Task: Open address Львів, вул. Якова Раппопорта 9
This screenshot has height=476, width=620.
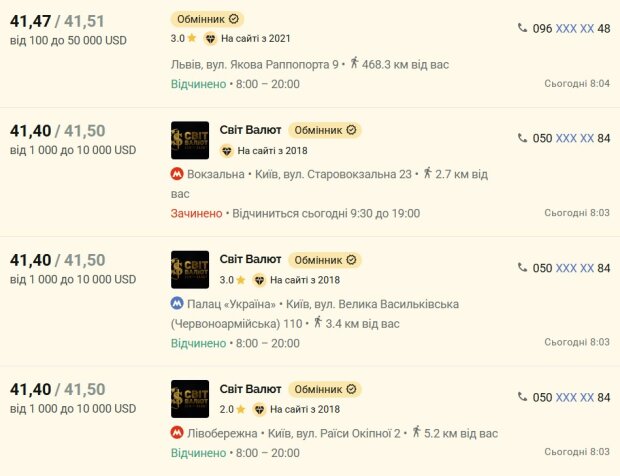Action: (255, 64)
